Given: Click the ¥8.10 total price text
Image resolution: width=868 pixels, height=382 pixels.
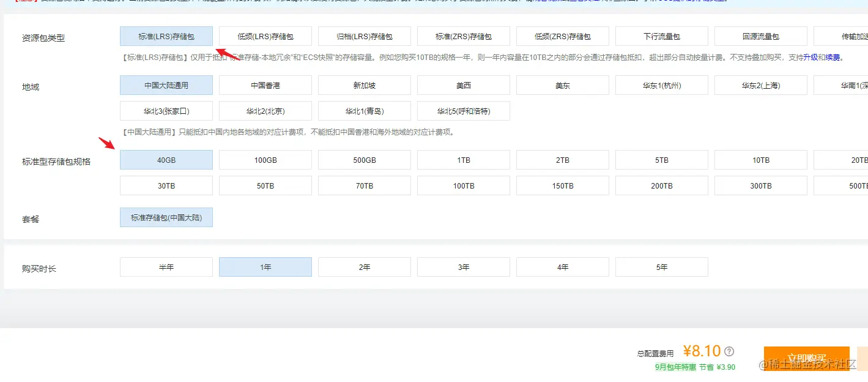Looking at the screenshot, I should pos(702,351).
